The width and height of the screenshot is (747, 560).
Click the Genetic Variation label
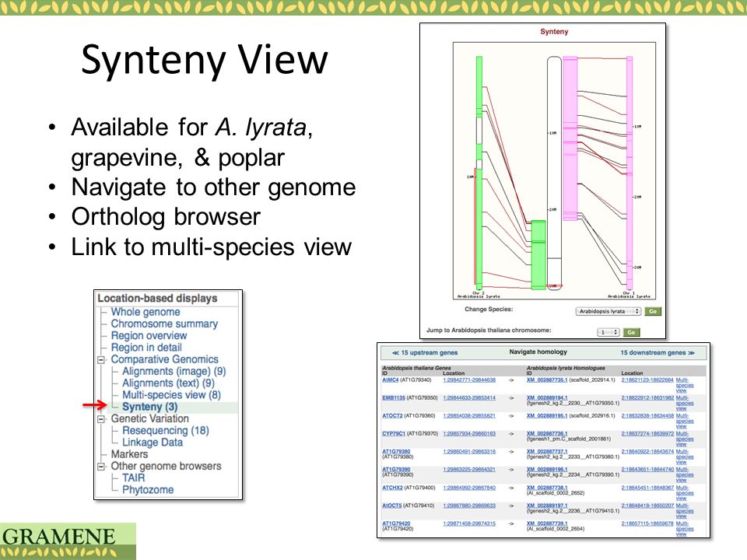coord(149,418)
